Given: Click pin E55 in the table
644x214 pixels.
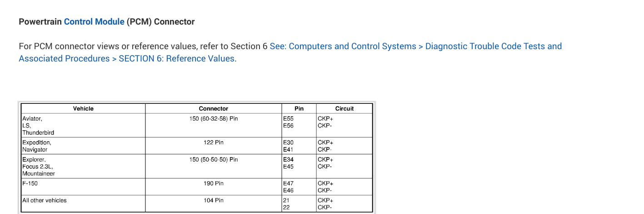Looking at the screenshot, I should point(288,118).
